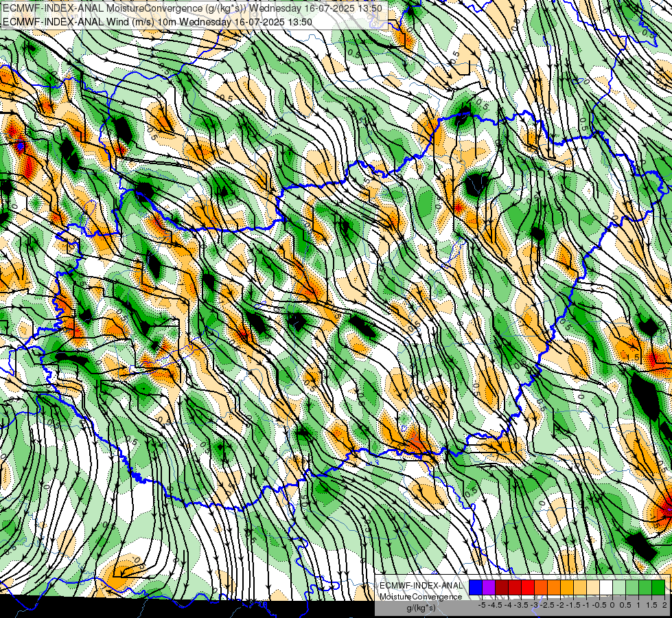Click the 2 tick value at the legend end

(664, 605)
